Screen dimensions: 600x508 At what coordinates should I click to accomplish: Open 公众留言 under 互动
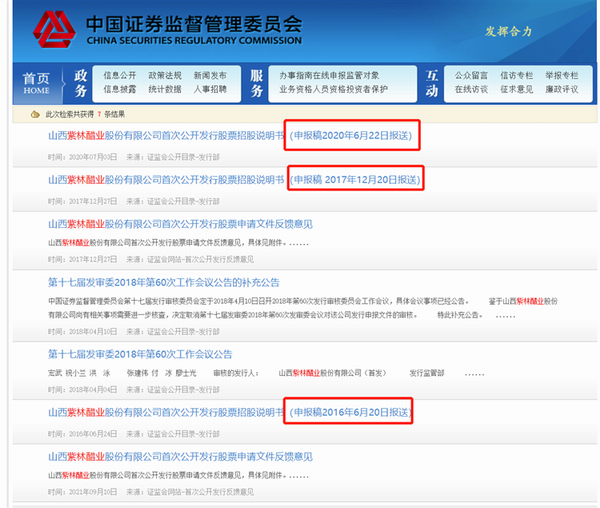[471, 75]
